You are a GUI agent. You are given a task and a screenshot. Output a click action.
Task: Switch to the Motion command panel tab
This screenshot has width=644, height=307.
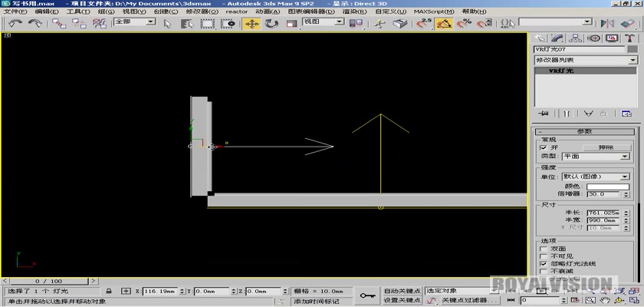[593, 38]
